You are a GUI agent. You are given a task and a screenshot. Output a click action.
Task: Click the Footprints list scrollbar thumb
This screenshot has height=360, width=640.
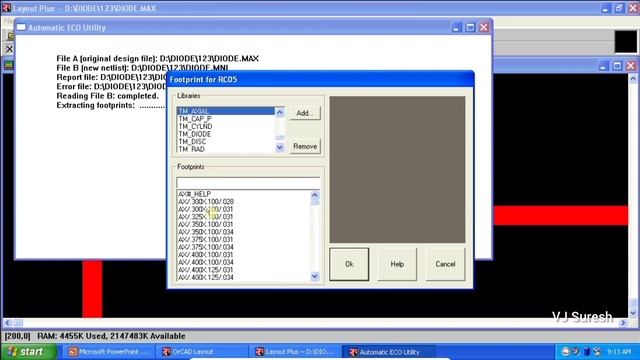tap(315, 202)
